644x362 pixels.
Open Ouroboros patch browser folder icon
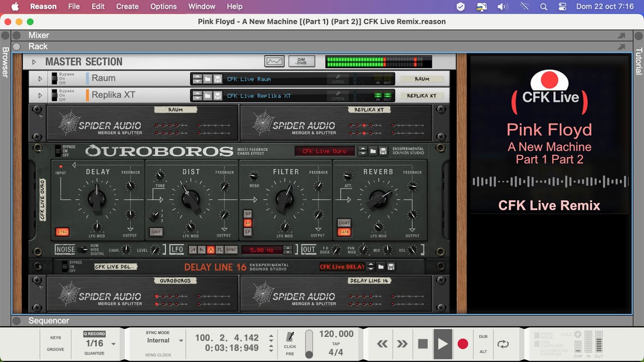pos(373,151)
